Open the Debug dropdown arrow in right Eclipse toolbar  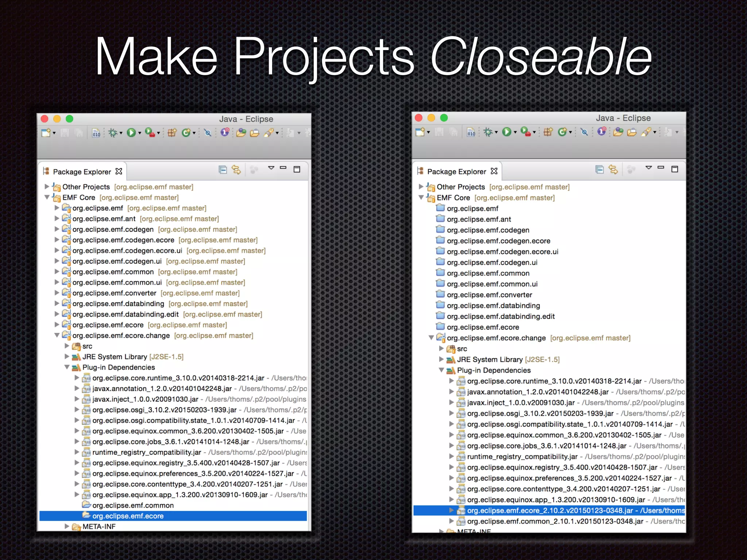pos(496,133)
